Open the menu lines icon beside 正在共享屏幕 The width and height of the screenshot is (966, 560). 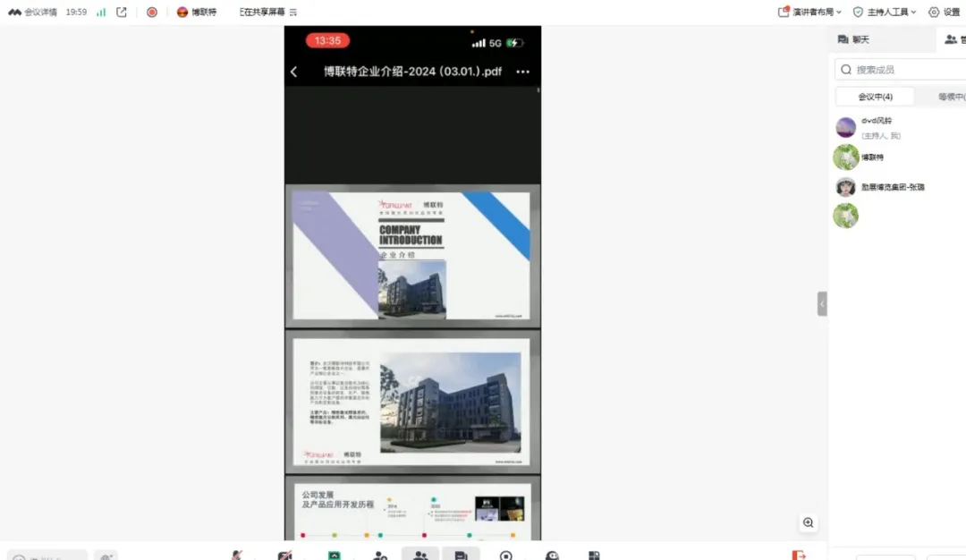point(293,12)
